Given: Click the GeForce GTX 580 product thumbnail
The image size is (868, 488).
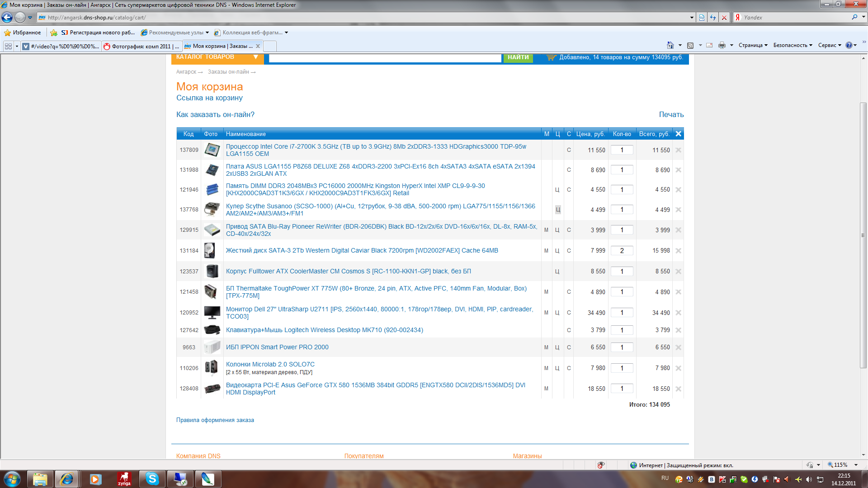Looking at the screenshot, I should (212, 389).
